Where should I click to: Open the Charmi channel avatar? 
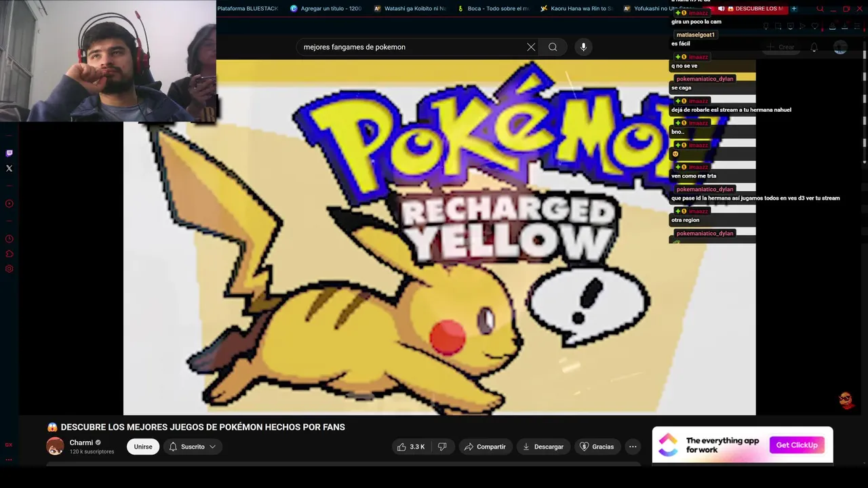55,446
